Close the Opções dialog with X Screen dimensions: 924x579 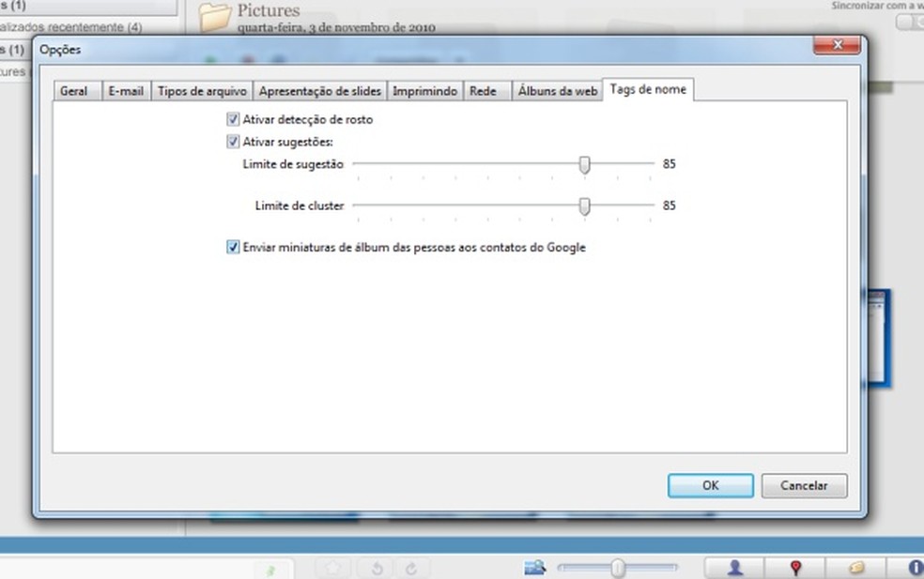(837, 45)
